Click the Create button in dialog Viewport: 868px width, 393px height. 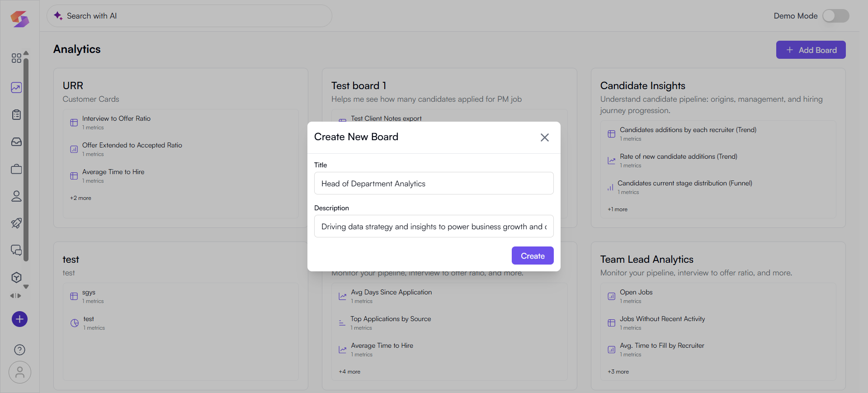coord(532,256)
